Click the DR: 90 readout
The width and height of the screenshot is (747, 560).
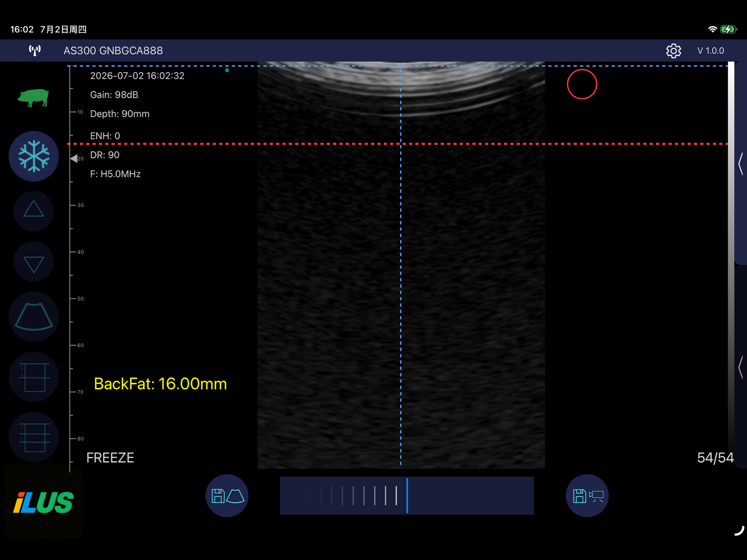[x=105, y=155]
